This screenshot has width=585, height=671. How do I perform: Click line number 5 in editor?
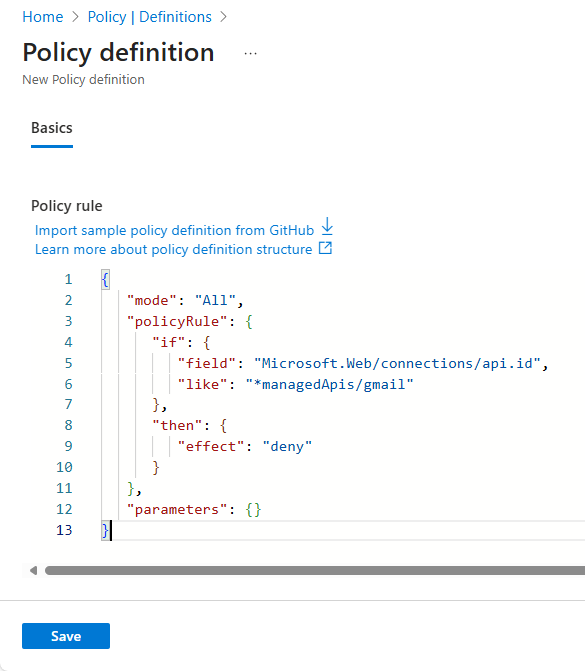click(x=68, y=363)
